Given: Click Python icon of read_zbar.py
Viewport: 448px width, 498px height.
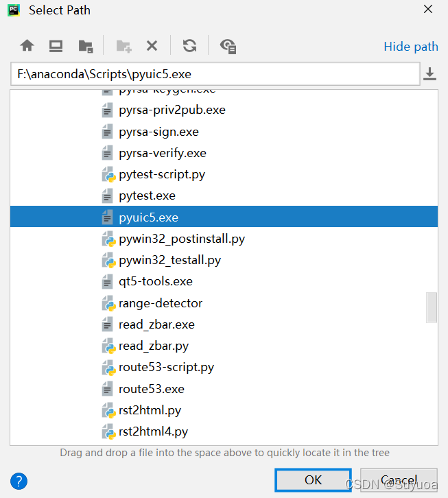Looking at the screenshot, I should (108, 346).
